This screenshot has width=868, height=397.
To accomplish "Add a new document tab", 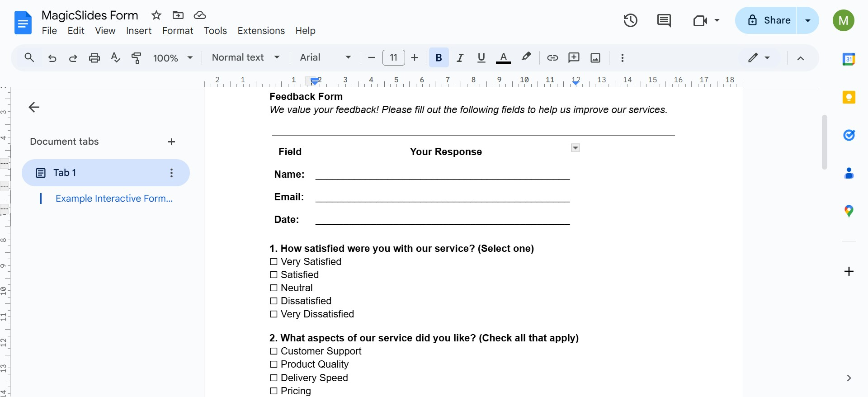I will [x=171, y=142].
